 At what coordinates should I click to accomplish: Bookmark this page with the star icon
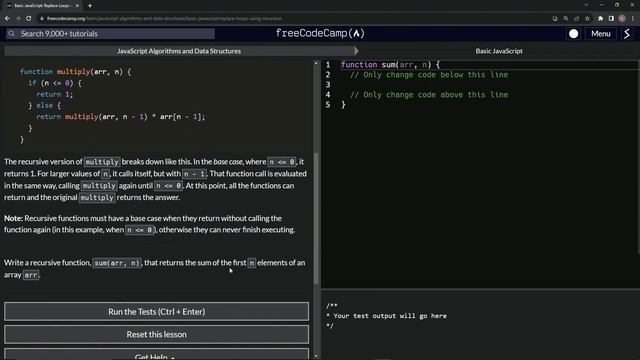(x=587, y=18)
